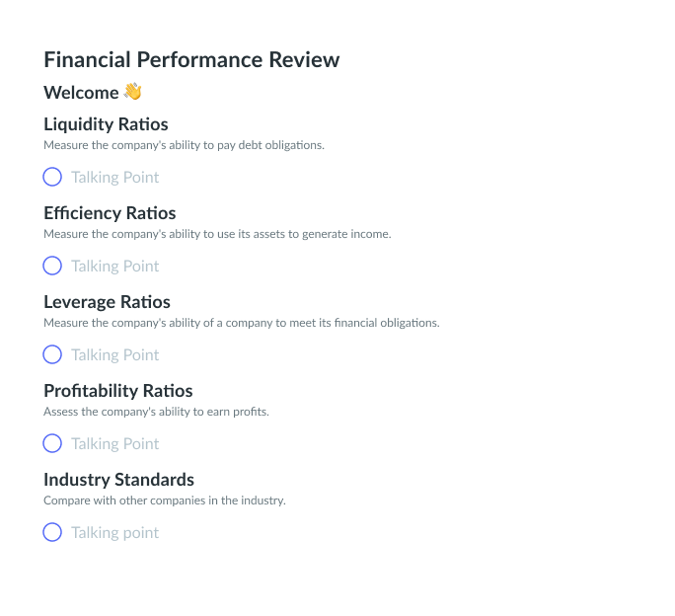Screen dimensions: 675x616
Task: Click the Leverage Ratios heading
Action: click(107, 302)
